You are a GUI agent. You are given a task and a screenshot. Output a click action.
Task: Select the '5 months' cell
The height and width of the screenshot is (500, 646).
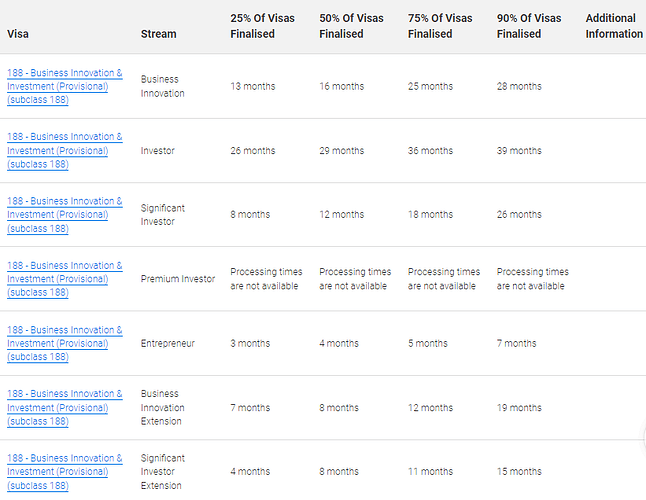tap(428, 343)
